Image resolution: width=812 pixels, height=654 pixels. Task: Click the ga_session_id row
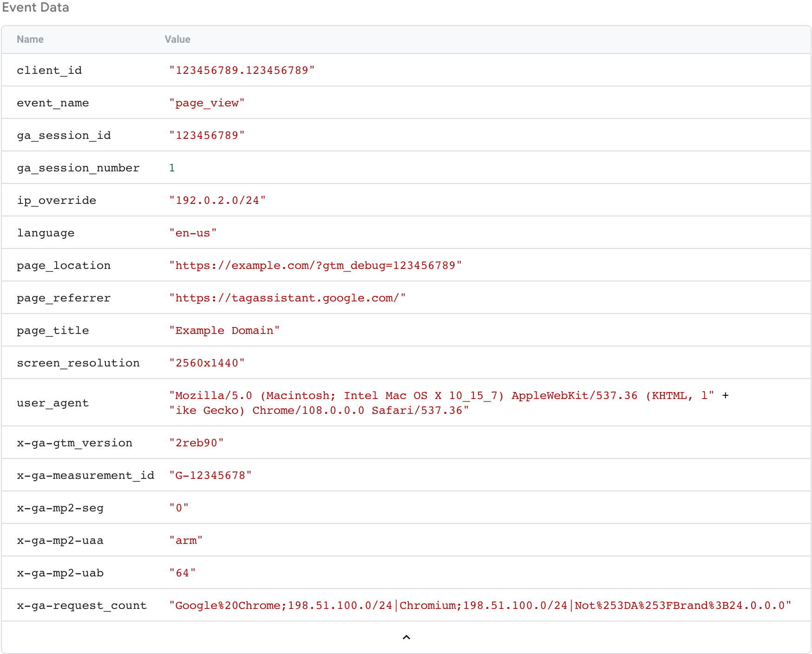[64, 135]
